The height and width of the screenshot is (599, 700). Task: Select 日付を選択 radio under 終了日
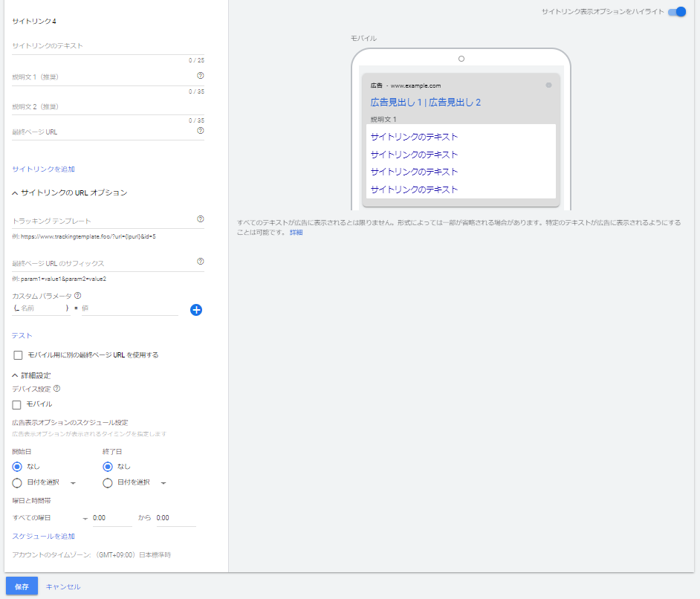[108, 483]
